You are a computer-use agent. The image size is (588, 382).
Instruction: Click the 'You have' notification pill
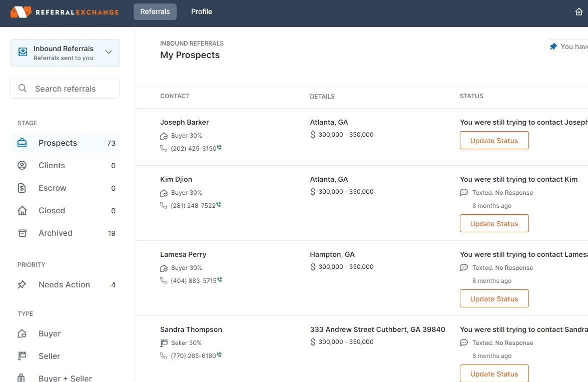566,47
